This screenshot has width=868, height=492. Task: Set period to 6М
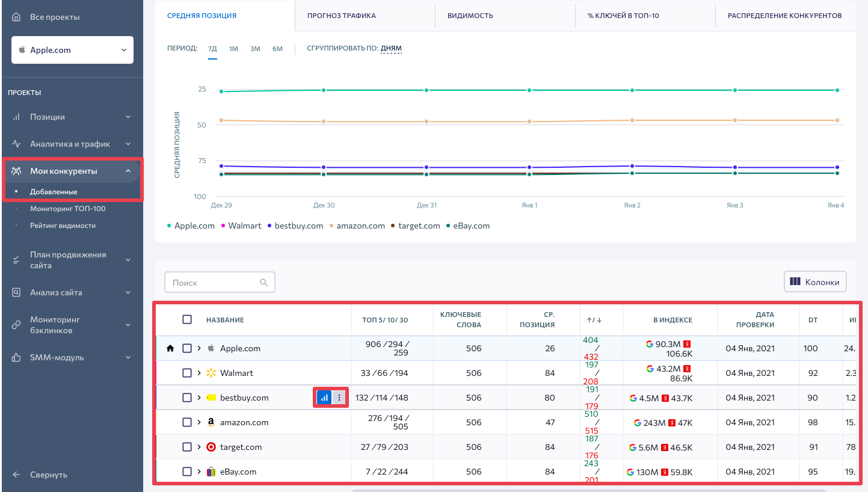point(277,49)
